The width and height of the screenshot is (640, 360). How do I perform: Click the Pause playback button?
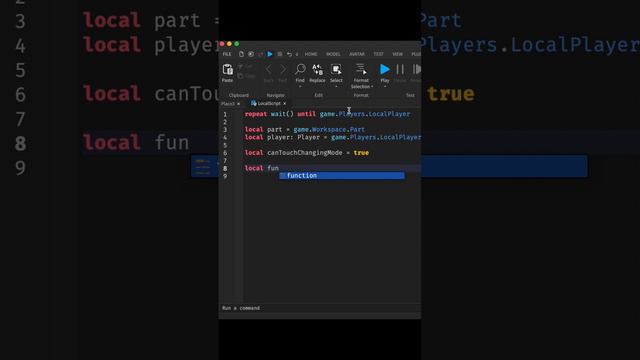tap(400, 69)
